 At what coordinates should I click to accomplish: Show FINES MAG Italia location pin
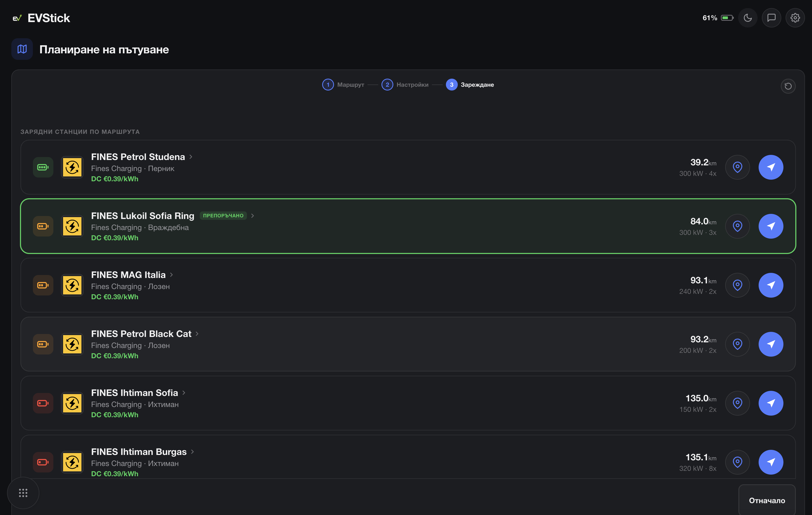(738, 285)
